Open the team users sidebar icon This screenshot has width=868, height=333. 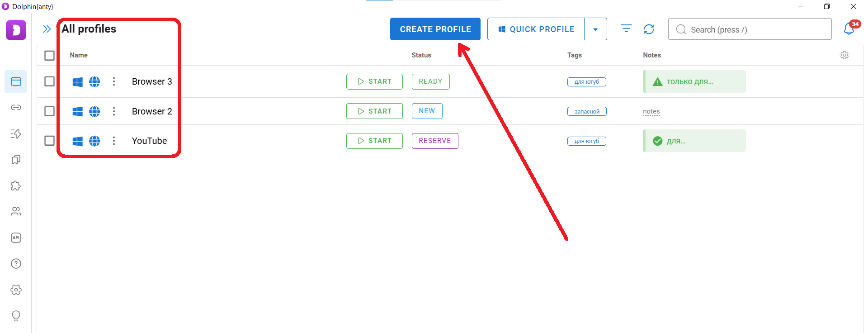coord(16,211)
